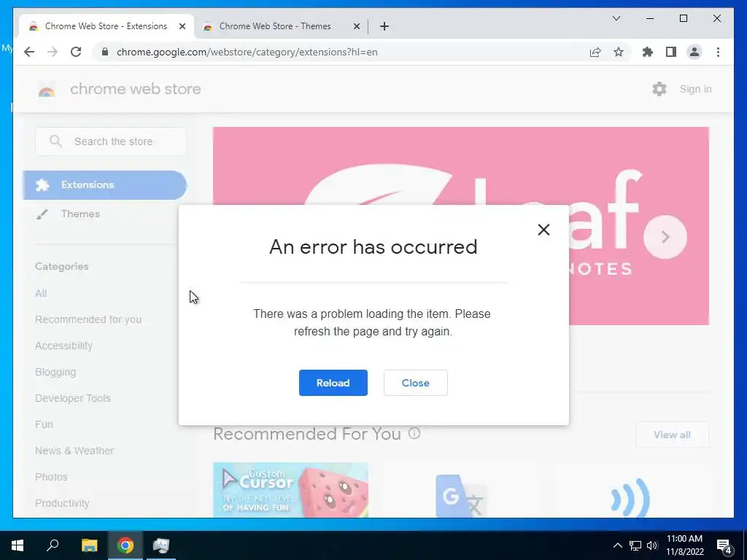The image size is (747, 560).
Task: Go back with browser back arrow
Action: 29,52
